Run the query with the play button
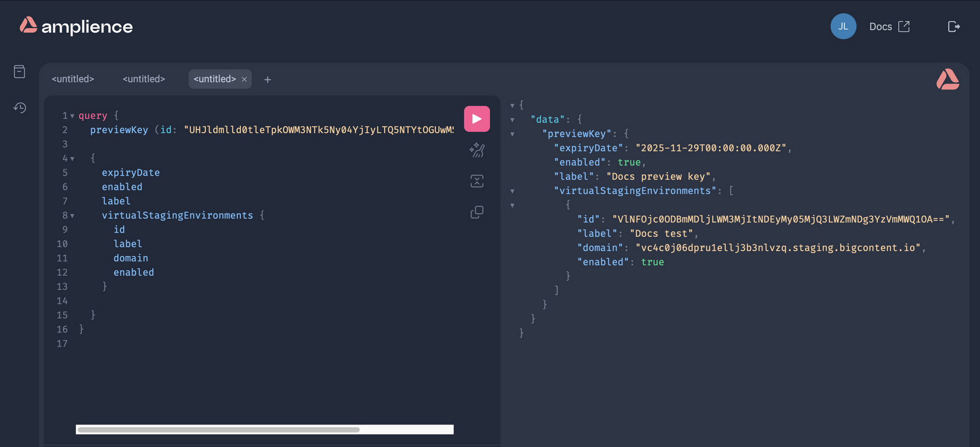Screen dimensions: 980x447 coord(477,119)
